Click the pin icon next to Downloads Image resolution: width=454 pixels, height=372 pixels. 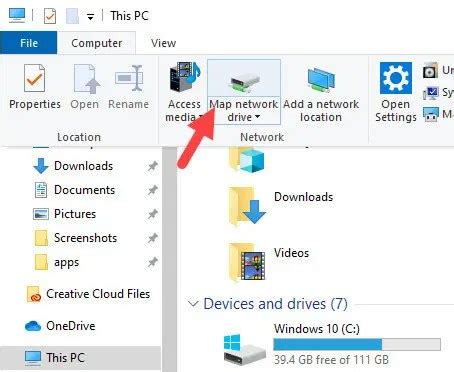(x=153, y=166)
